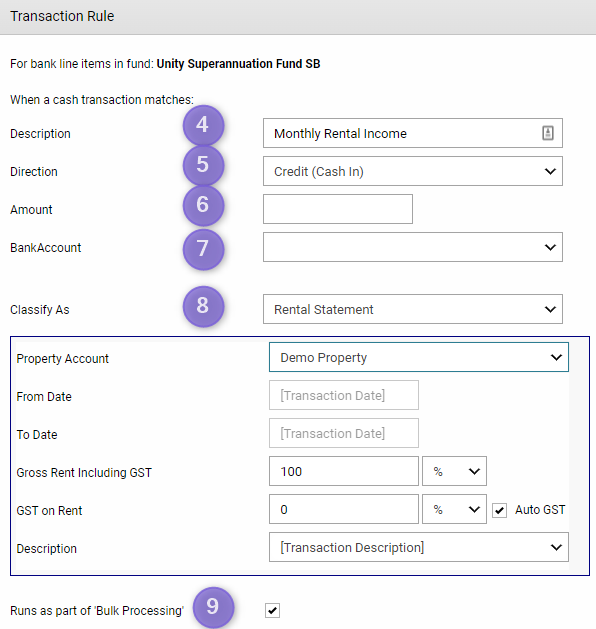Click the empty Amount input field
Screen dimensions: 596x629
[338, 209]
